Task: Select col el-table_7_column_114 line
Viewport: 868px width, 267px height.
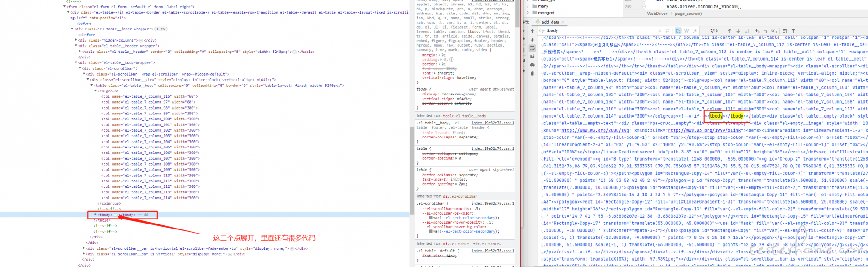Action: click(151, 198)
